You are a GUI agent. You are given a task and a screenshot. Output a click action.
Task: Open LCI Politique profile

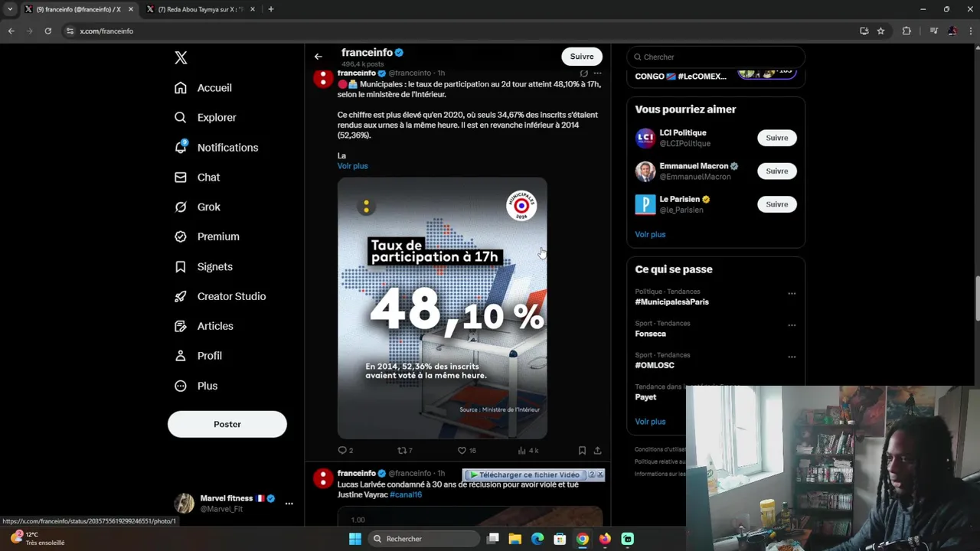(683, 133)
